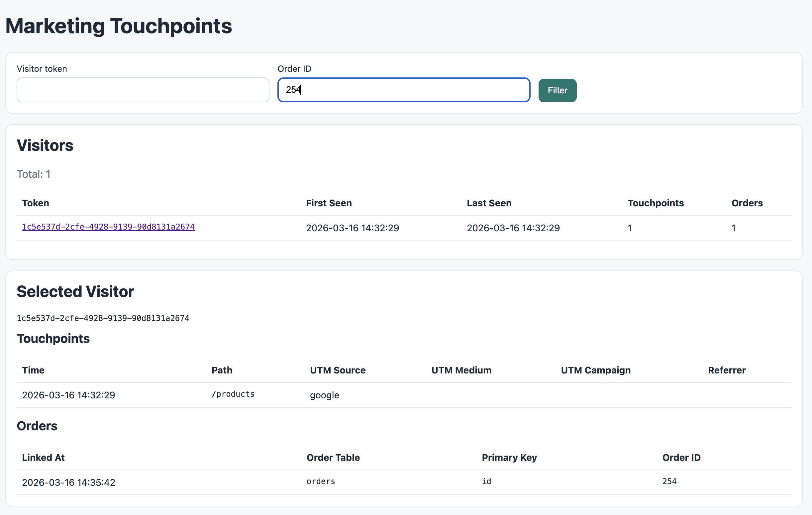Click the Primary Key column header
The height and width of the screenshot is (515, 812).
[509, 457]
